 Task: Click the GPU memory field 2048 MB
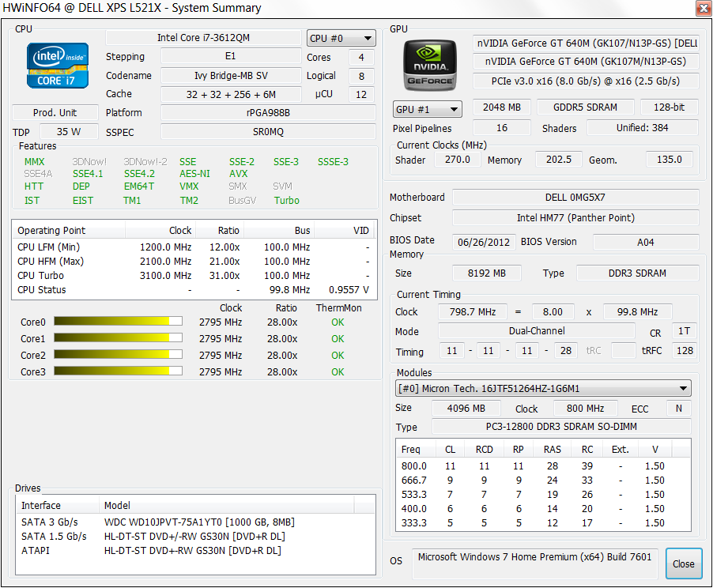point(502,107)
